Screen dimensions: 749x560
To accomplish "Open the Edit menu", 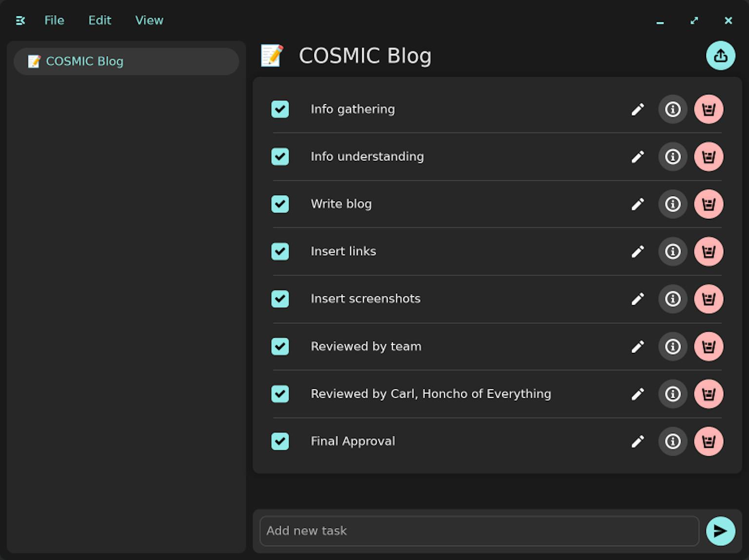I will [99, 20].
